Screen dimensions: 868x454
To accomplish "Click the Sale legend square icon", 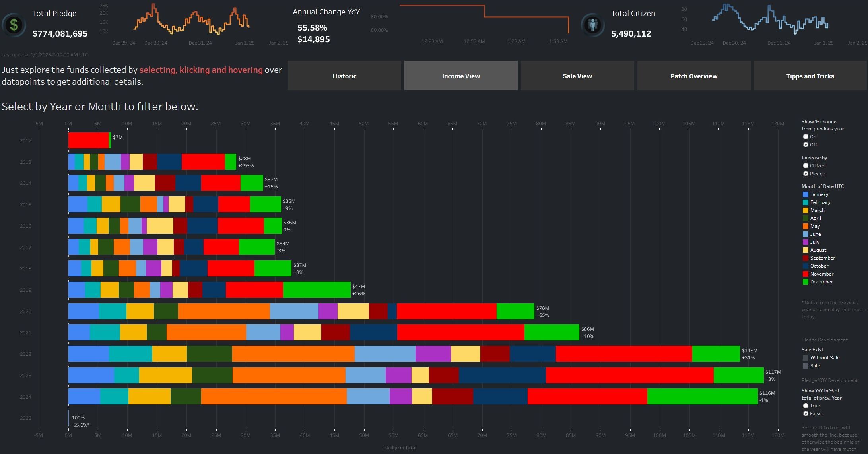I will [x=806, y=366].
